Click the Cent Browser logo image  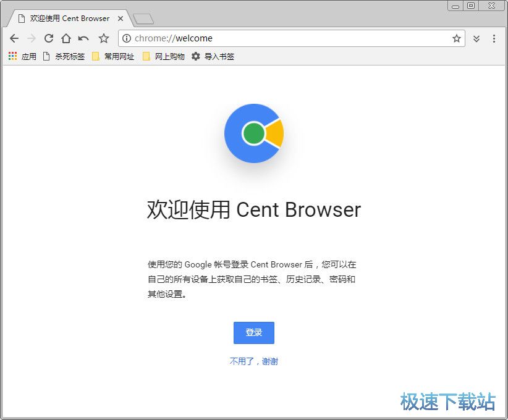tap(254, 133)
